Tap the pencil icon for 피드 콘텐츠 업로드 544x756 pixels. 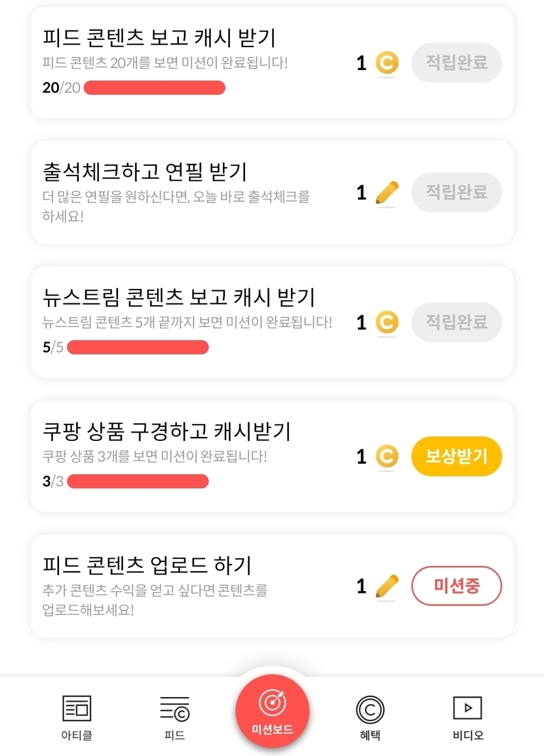pyautogui.click(x=387, y=586)
